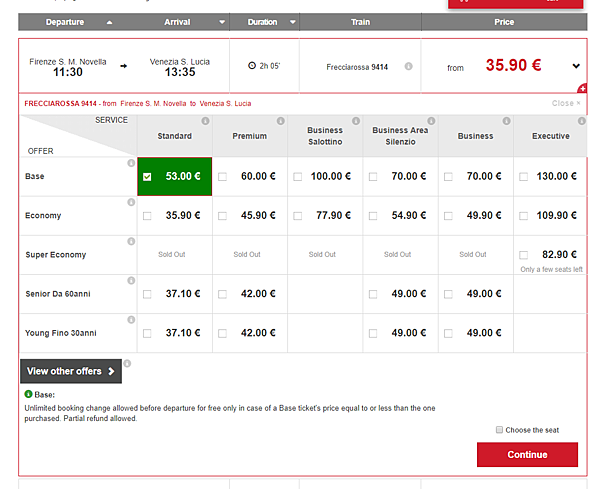The image size is (600, 489).
Task: Open info icon for Base offer
Action: pyautogui.click(x=131, y=163)
